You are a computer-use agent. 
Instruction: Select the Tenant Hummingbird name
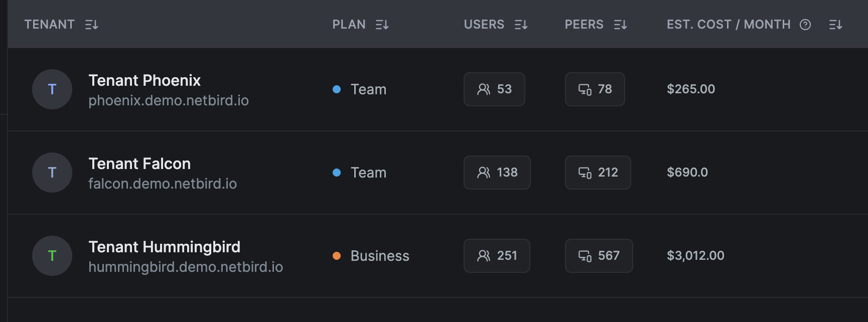click(164, 247)
